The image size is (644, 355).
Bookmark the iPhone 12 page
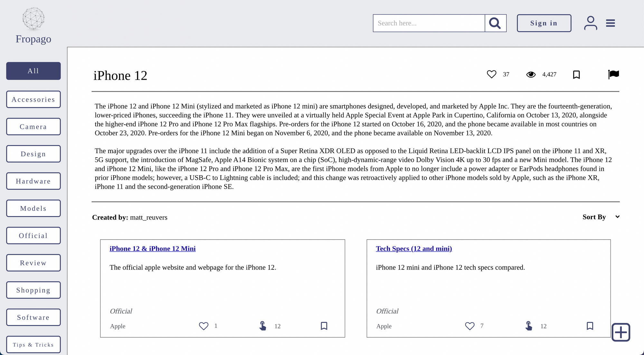click(x=576, y=75)
